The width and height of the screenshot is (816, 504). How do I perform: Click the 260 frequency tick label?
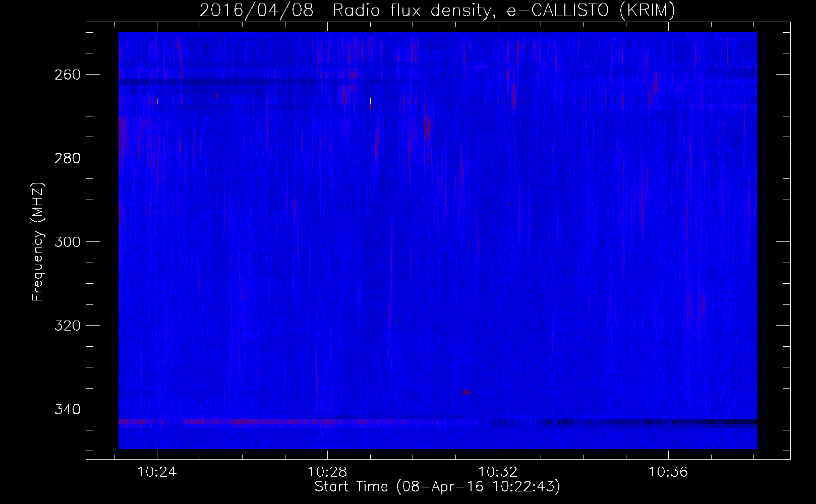coord(68,75)
